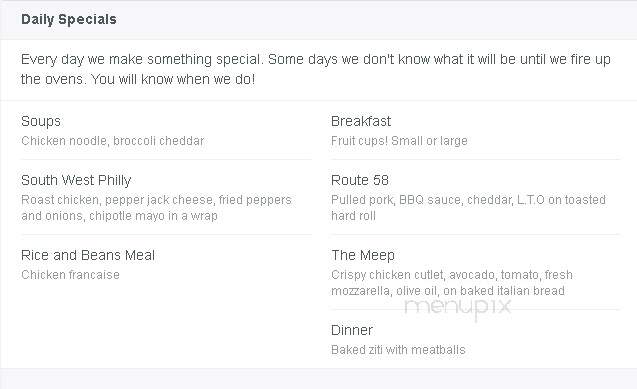The image size is (637, 389).
Task: Click 'hard roll' in the Route 58 description
Action: click(x=353, y=216)
